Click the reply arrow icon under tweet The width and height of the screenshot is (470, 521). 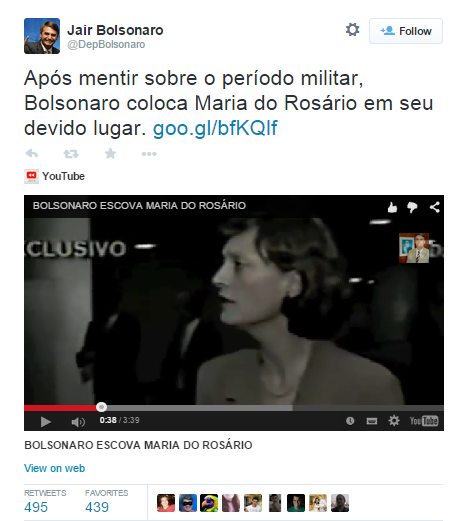tap(32, 154)
